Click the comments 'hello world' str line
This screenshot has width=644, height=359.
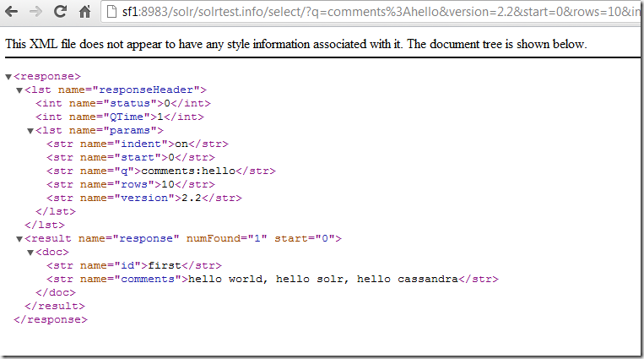click(x=272, y=279)
